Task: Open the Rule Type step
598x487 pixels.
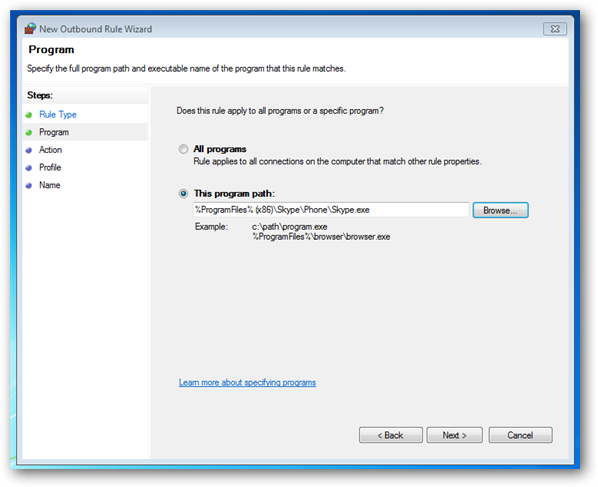Action: pyautogui.click(x=58, y=114)
